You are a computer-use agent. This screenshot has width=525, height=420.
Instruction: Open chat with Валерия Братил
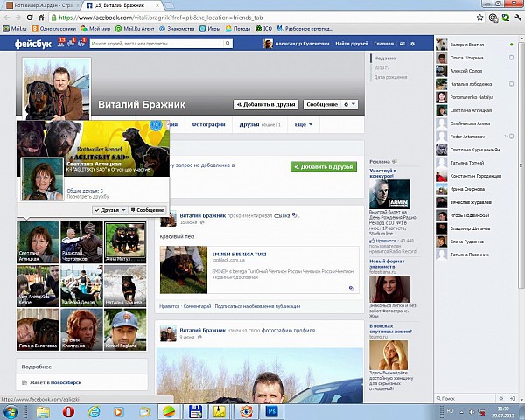475,45
